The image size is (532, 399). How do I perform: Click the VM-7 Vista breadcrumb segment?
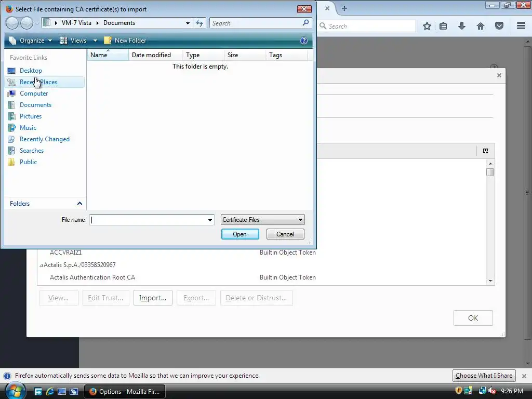(76, 23)
